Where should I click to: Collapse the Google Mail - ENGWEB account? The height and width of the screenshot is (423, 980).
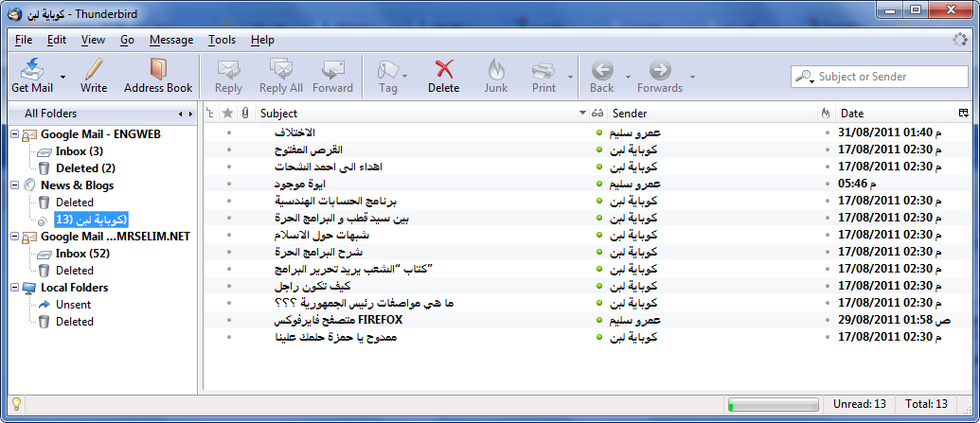[14, 134]
